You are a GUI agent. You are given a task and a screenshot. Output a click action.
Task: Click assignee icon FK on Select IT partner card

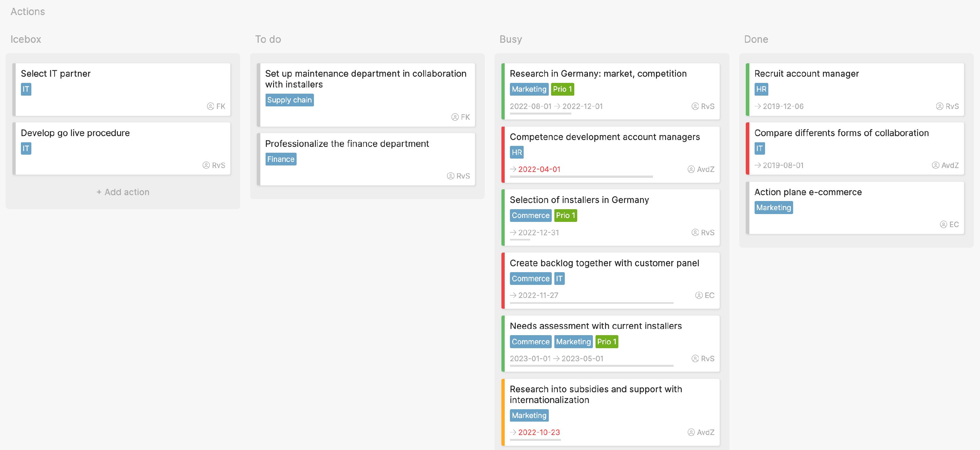(210, 106)
